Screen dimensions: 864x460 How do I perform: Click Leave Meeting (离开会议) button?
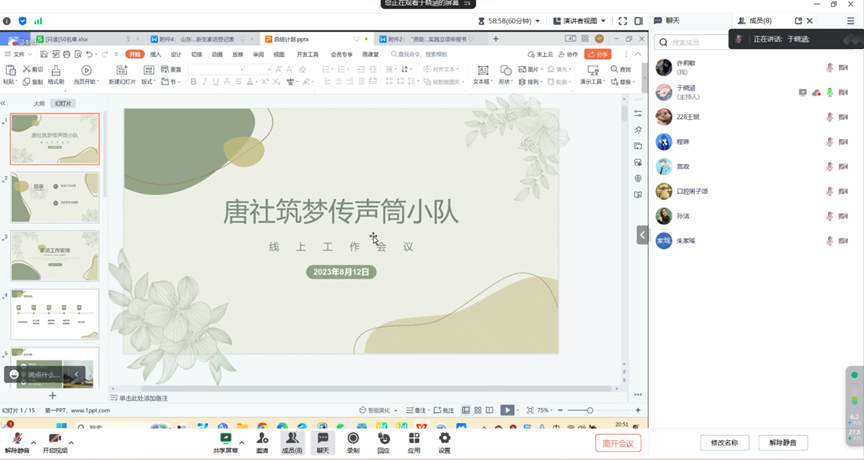point(618,443)
